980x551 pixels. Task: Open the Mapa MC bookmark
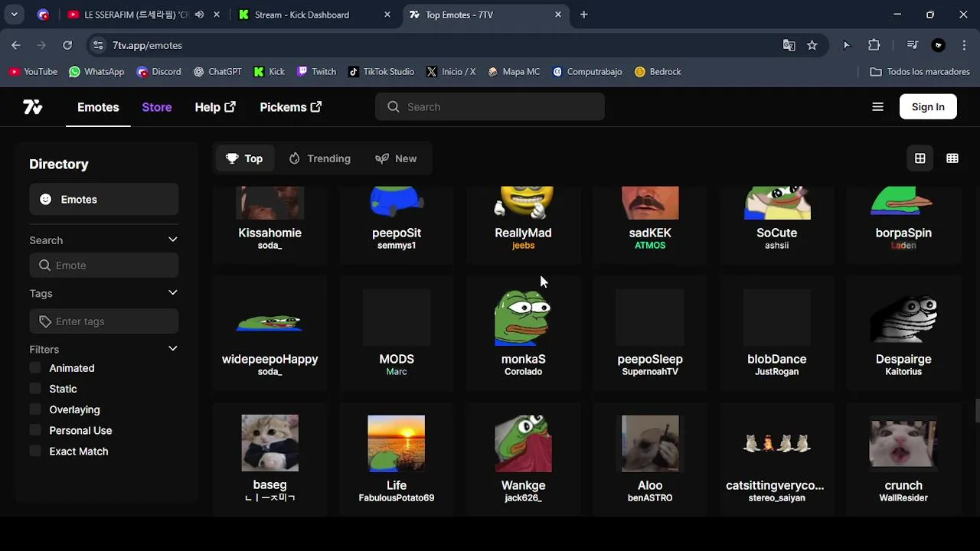click(x=514, y=72)
